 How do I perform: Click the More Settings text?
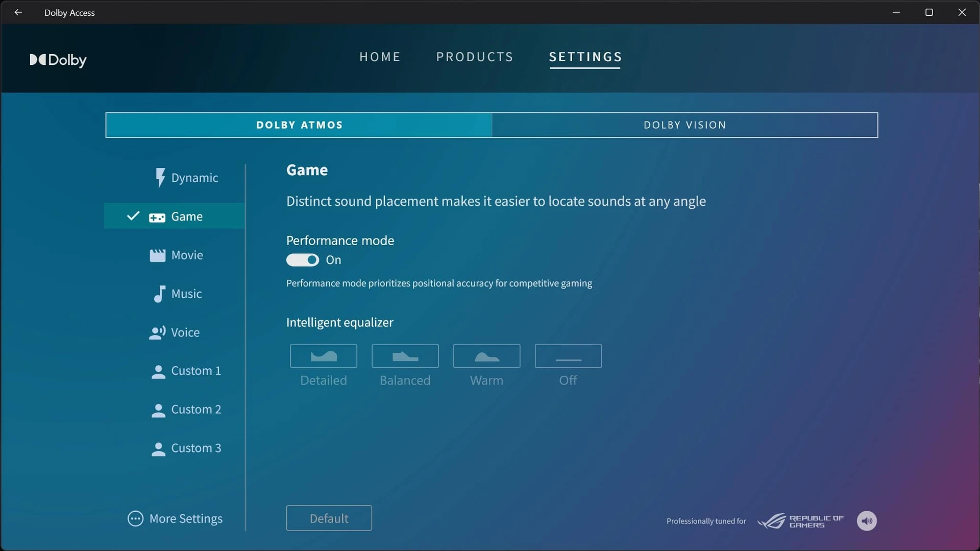click(186, 519)
